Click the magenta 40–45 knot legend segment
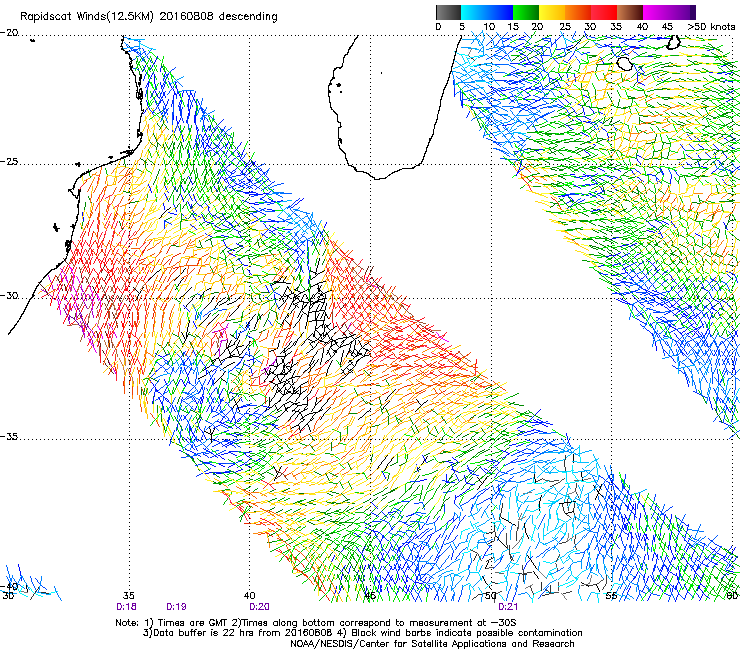The height and width of the screenshot is (650, 740). click(x=656, y=12)
